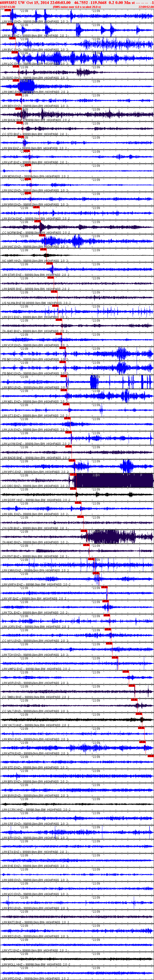
Task: Select the TA B05D BHZ trace label
Action: 35,78
